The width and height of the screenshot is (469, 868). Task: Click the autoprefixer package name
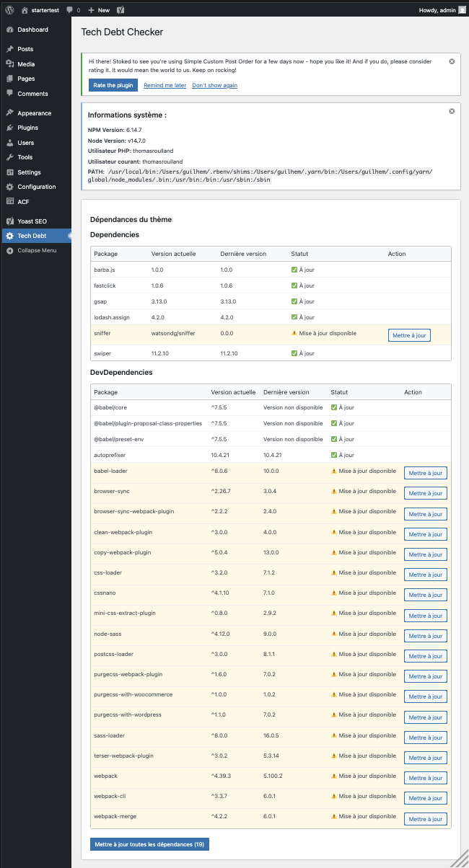(110, 455)
